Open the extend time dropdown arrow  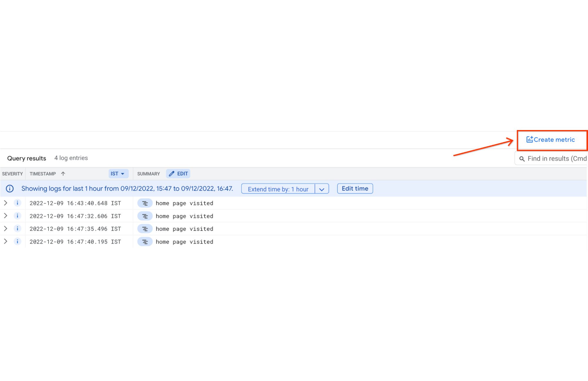[x=322, y=189]
